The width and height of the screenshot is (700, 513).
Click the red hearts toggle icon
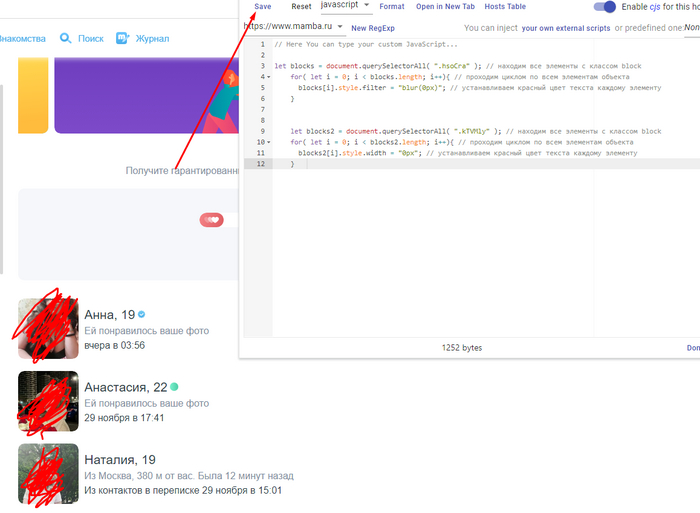click(212, 220)
